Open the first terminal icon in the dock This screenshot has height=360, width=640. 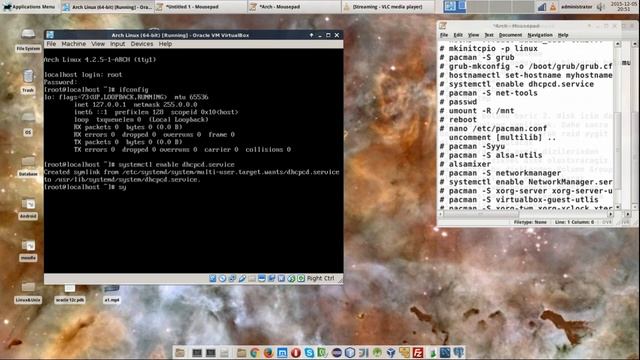[x=197, y=352]
